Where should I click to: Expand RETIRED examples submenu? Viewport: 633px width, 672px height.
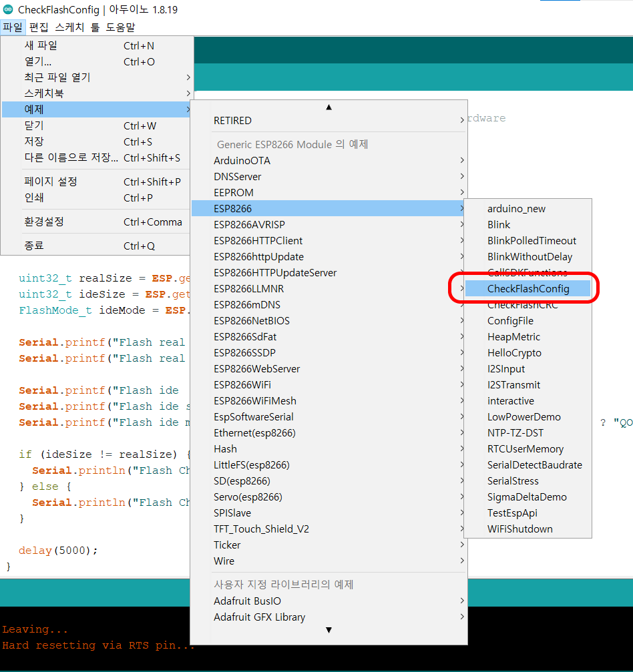tap(329, 120)
